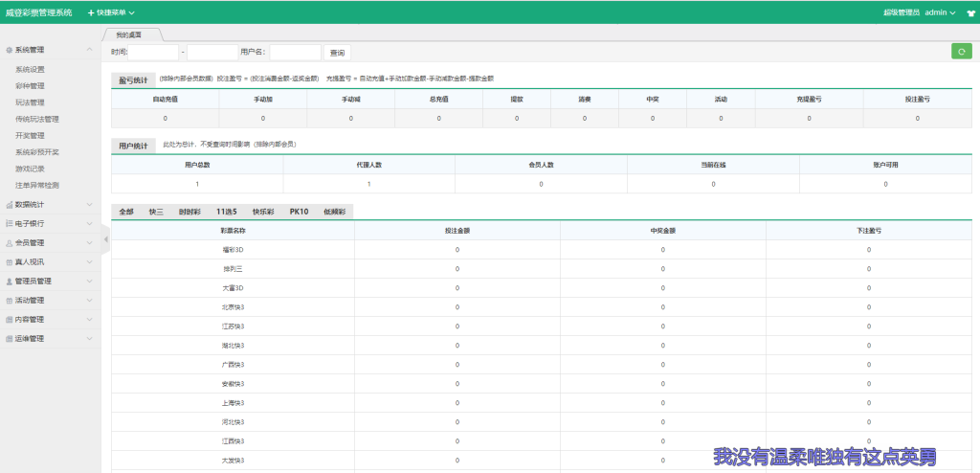This screenshot has width=980, height=473.
Task: Click the 电子银行 icon in sidebar
Action: pos(9,224)
